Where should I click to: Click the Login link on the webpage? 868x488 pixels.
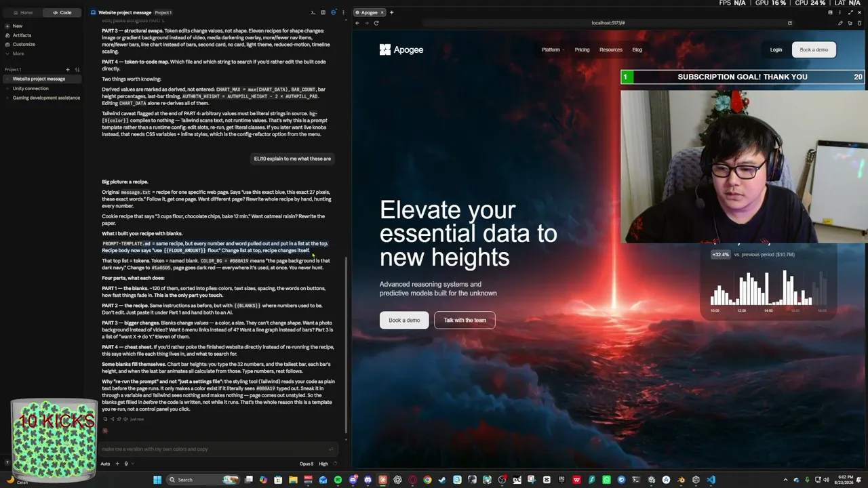(776, 49)
